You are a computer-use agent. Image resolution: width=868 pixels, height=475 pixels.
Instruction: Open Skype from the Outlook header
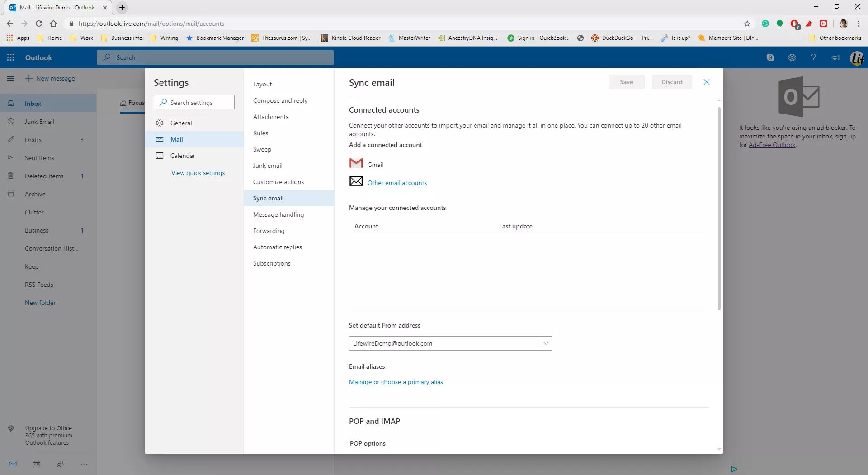pos(770,57)
